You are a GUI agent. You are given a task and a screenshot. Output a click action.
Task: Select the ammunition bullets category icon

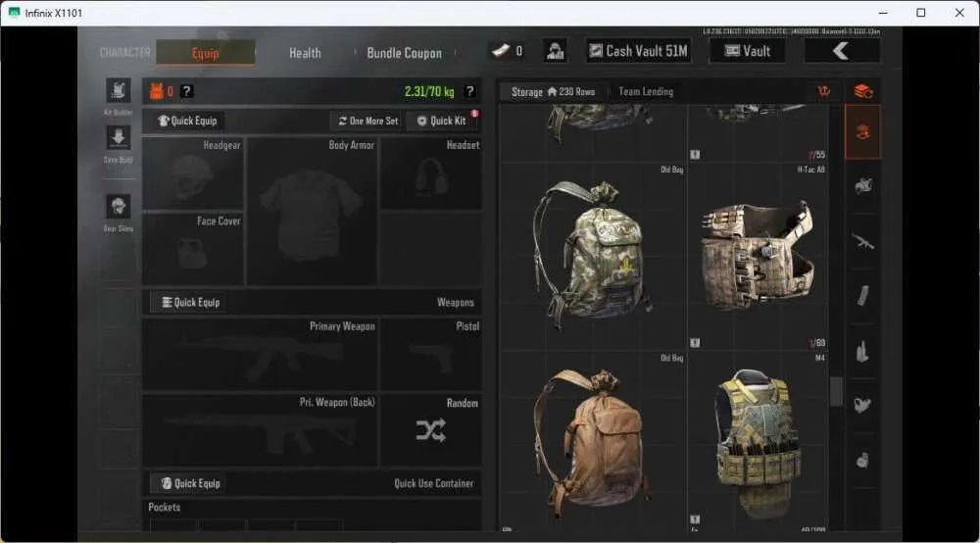863,351
